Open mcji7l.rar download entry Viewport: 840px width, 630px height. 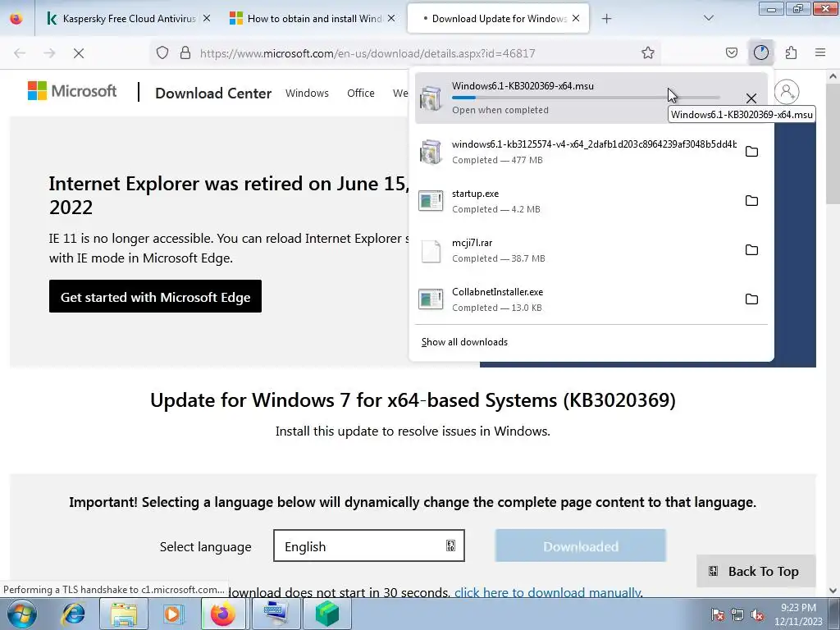pos(577,250)
